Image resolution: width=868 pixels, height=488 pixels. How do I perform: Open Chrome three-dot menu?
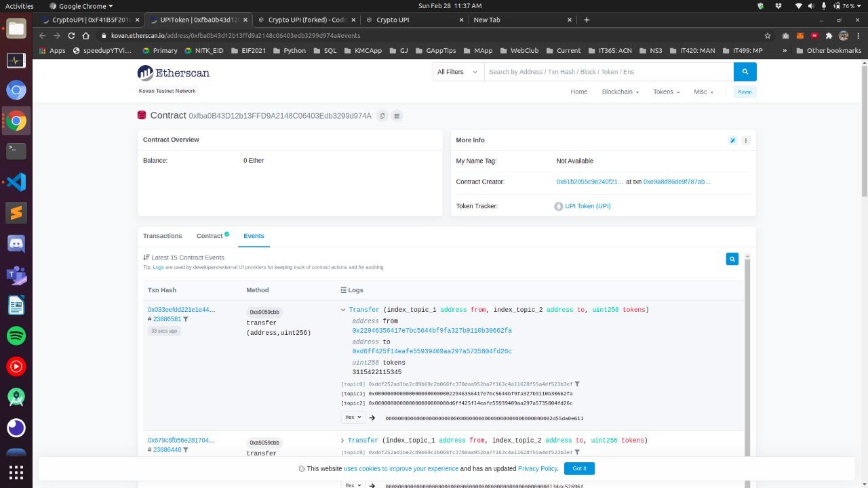(x=858, y=35)
